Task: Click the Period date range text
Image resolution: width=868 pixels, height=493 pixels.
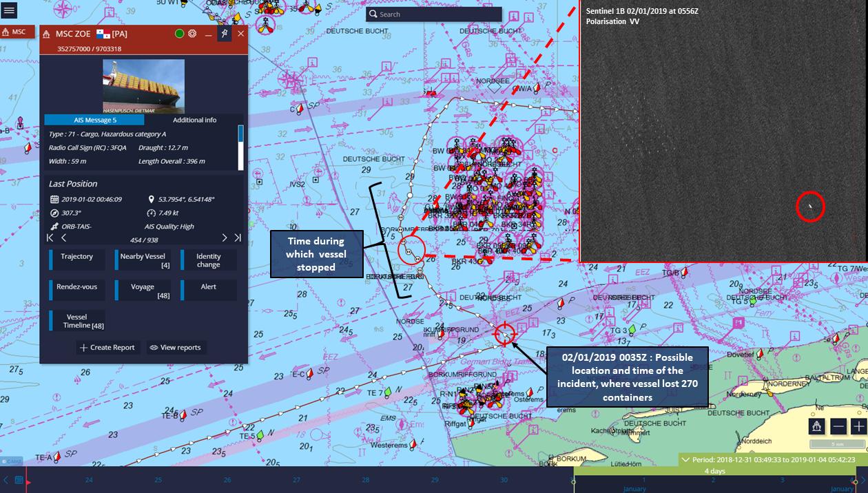Action: click(x=774, y=460)
